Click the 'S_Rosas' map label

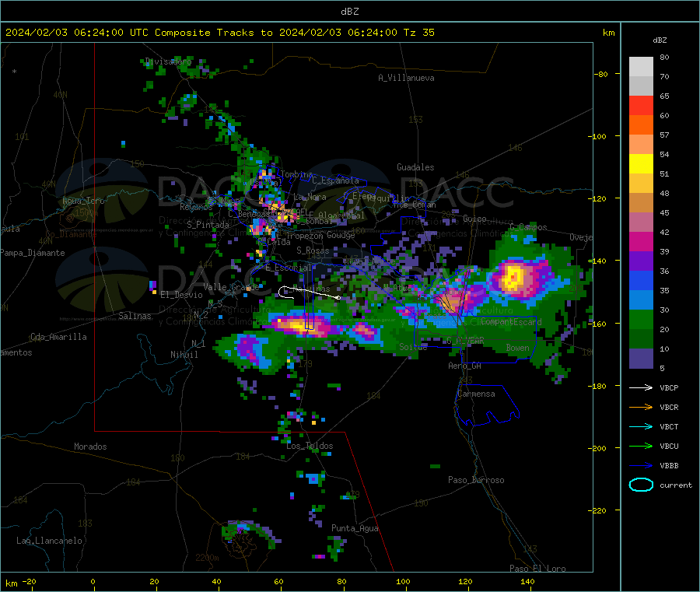(x=313, y=250)
